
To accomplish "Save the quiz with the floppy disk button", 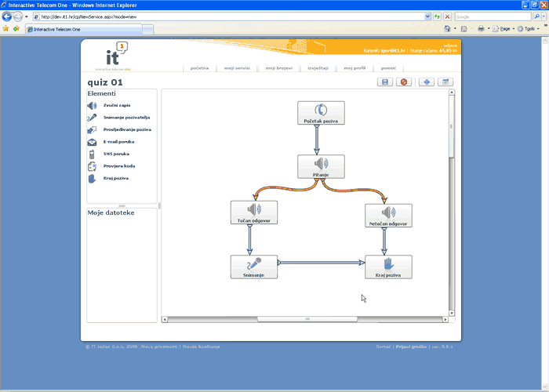I will click(385, 82).
